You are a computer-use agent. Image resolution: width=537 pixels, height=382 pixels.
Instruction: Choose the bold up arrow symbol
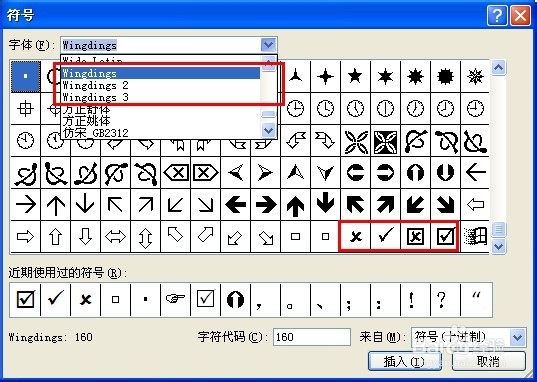click(296, 205)
